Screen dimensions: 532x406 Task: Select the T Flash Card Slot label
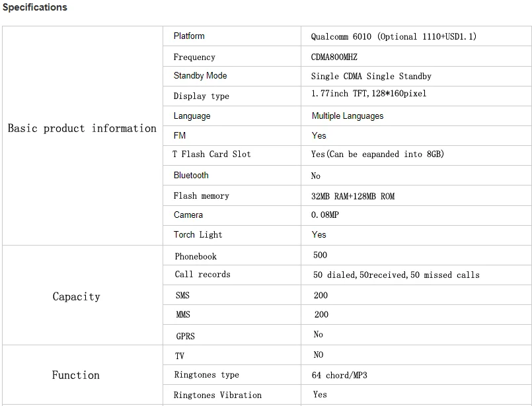pyautogui.click(x=211, y=154)
